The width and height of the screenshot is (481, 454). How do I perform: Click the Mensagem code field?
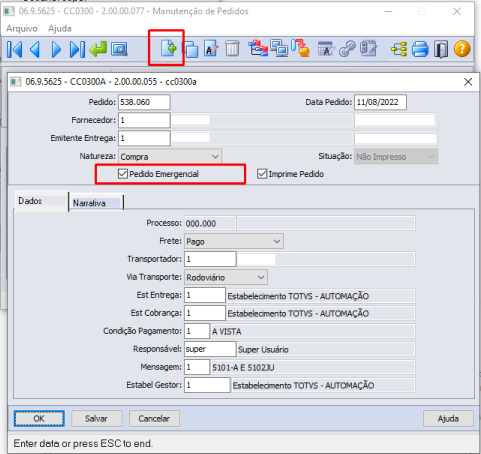[x=197, y=367]
